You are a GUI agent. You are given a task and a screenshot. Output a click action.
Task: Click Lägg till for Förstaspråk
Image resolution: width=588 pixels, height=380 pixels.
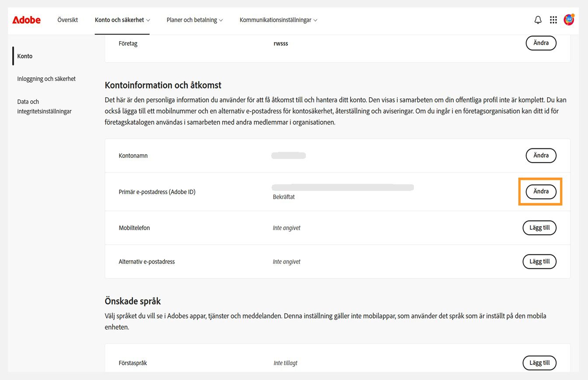(539, 362)
